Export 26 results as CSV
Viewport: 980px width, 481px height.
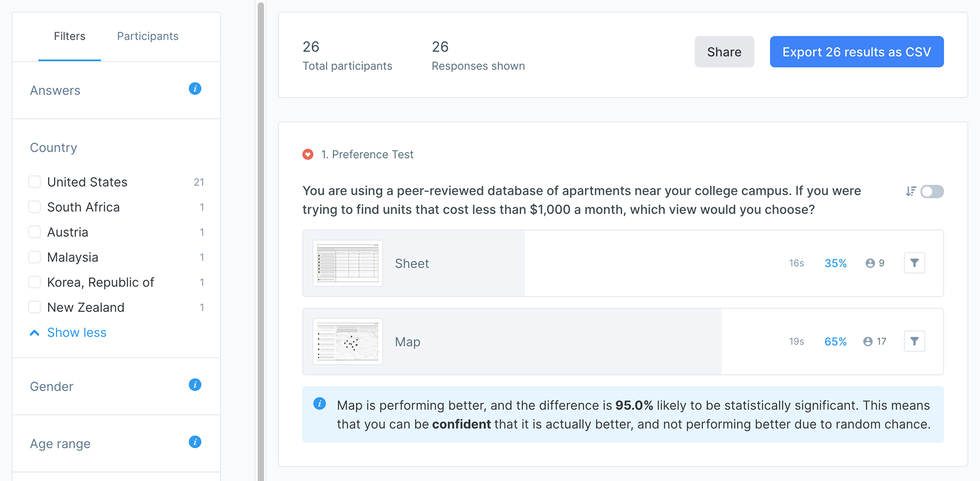click(856, 52)
